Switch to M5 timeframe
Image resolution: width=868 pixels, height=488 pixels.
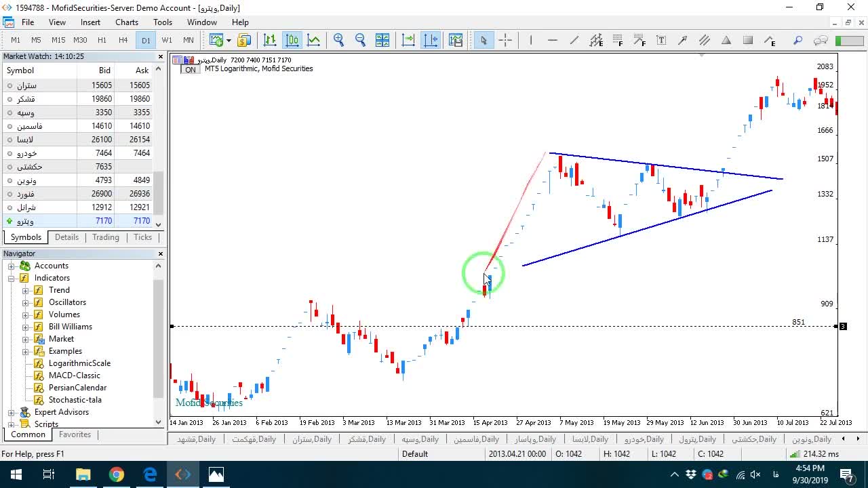tap(37, 40)
